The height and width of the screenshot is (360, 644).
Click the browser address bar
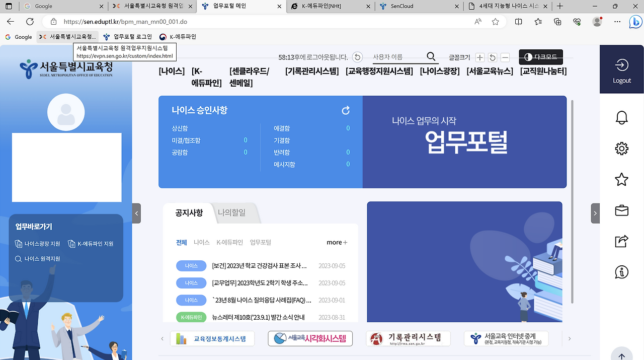click(x=262, y=22)
